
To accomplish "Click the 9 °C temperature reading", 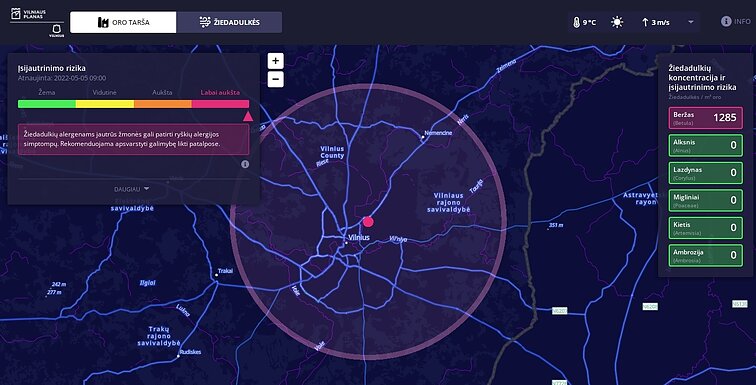I will (589, 22).
